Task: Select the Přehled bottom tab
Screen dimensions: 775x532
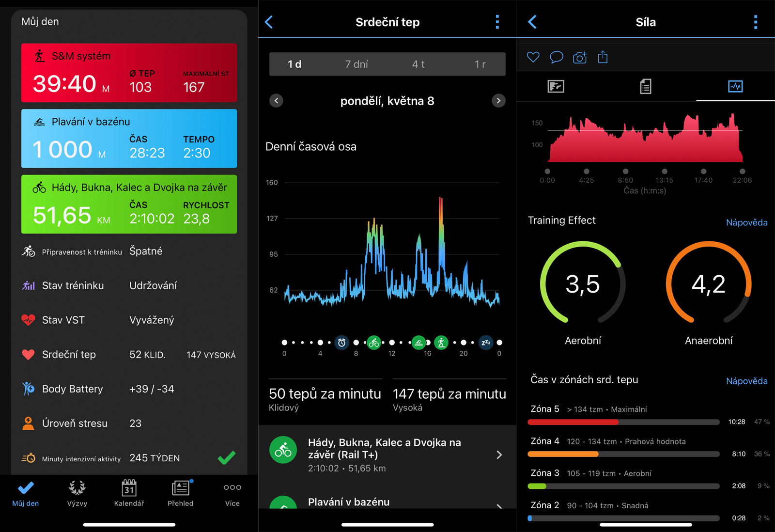Action: click(x=181, y=494)
